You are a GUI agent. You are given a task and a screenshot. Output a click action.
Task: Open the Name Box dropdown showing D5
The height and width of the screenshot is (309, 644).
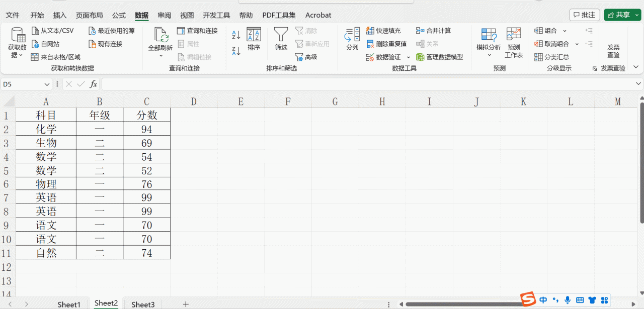47,84
